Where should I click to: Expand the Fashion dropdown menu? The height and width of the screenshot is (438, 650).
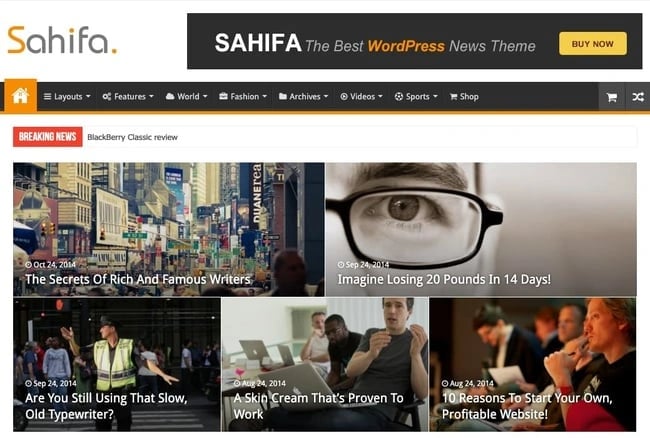coord(243,97)
